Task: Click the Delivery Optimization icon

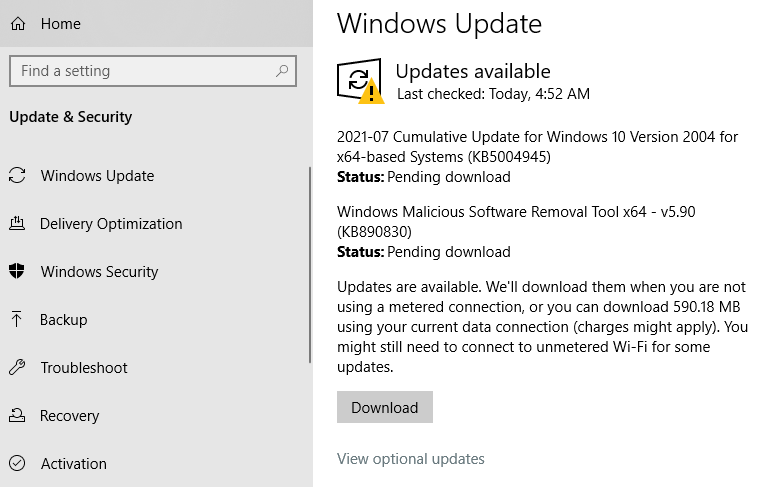Action: point(17,223)
